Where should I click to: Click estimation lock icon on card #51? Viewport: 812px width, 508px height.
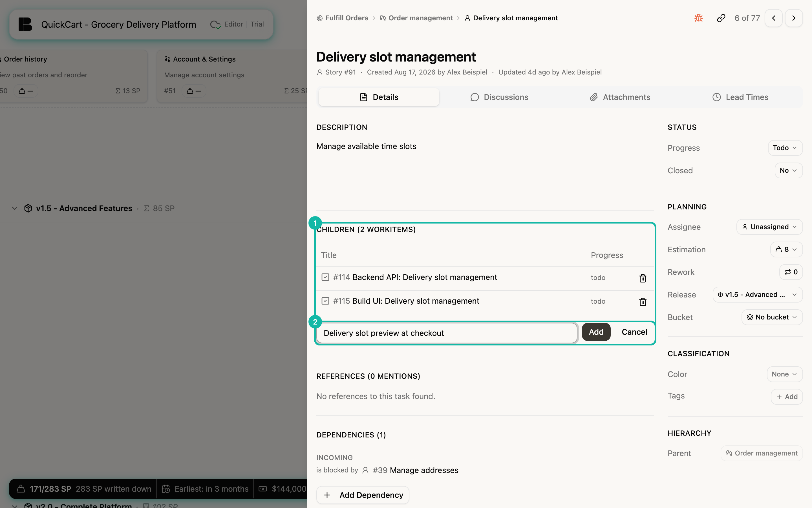coord(190,91)
